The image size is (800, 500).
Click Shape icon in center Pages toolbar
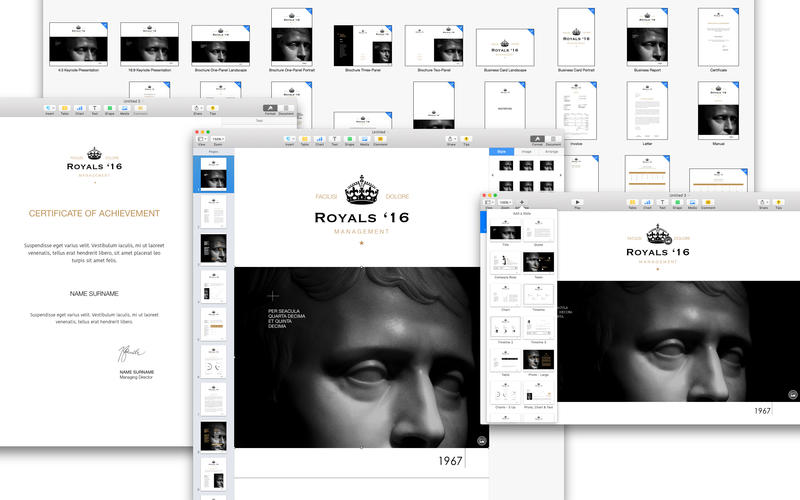(x=349, y=139)
